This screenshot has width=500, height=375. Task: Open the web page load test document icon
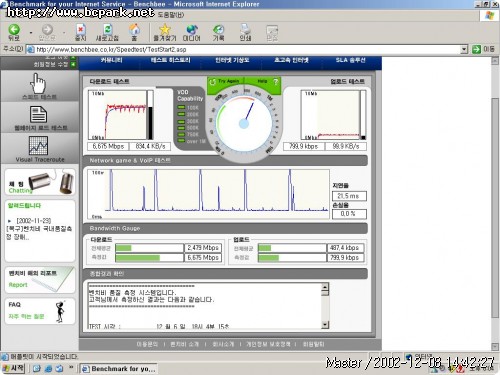coord(38,114)
